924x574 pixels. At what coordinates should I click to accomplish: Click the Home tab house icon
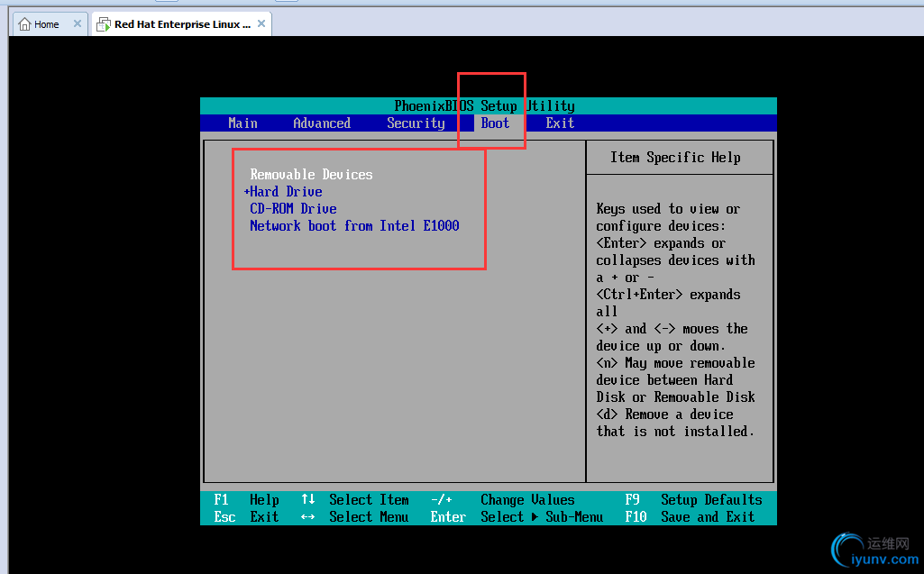(24, 24)
